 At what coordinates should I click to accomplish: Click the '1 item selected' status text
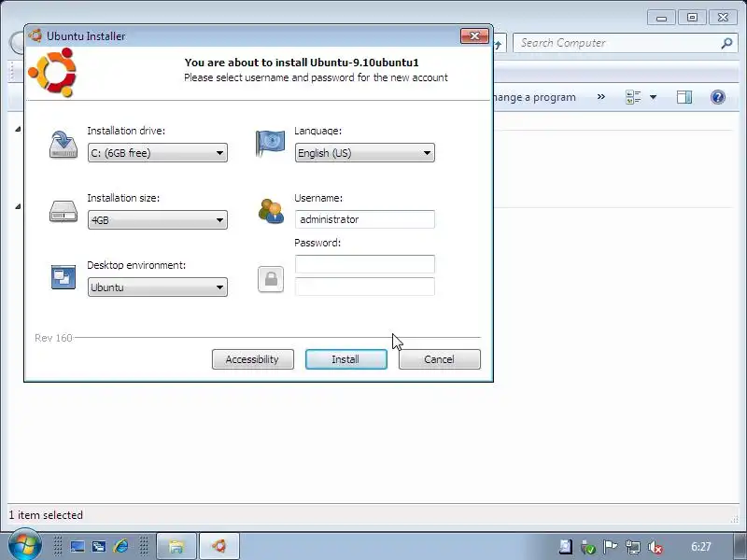pos(46,515)
